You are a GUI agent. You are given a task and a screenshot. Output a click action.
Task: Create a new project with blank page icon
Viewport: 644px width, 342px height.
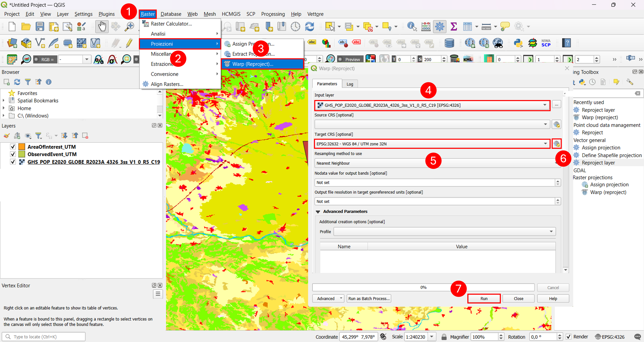click(12, 27)
